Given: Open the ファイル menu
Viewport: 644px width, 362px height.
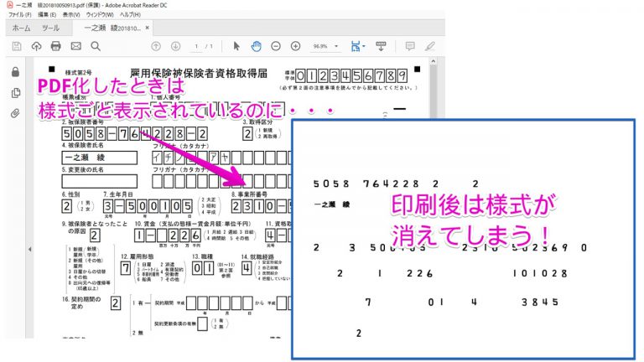Looking at the screenshot, I should tap(20, 15).
